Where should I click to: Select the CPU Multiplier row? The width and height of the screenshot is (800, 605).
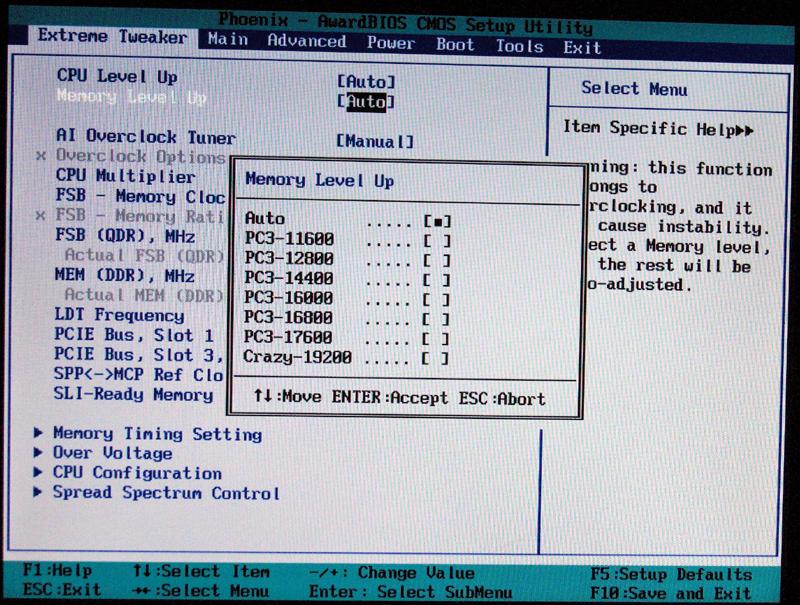(126, 176)
